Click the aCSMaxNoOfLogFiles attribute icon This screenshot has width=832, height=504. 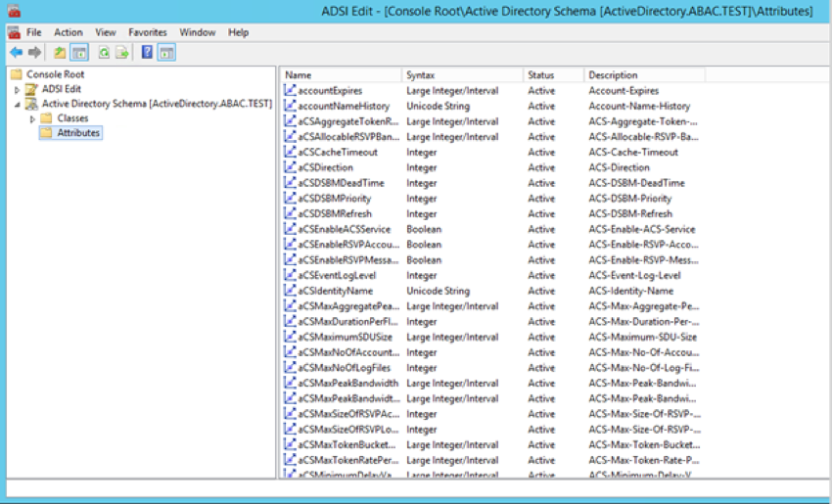291,367
